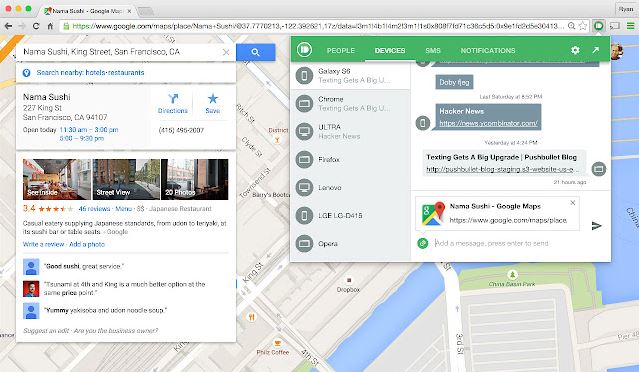Click the Pushbullet extension icon in Chrome toolbar
This screenshot has height=372, width=639.
(598, 26)
